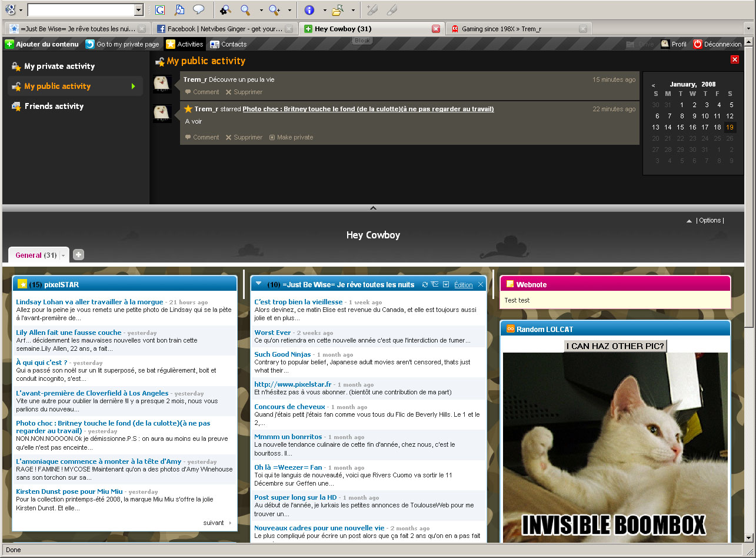Click the red power Déconnexion icon
756x558 pixels.
point(698,44)
